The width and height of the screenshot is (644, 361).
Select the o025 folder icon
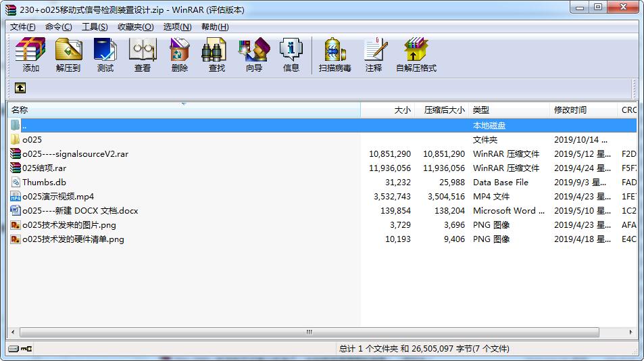click(15, 140)
